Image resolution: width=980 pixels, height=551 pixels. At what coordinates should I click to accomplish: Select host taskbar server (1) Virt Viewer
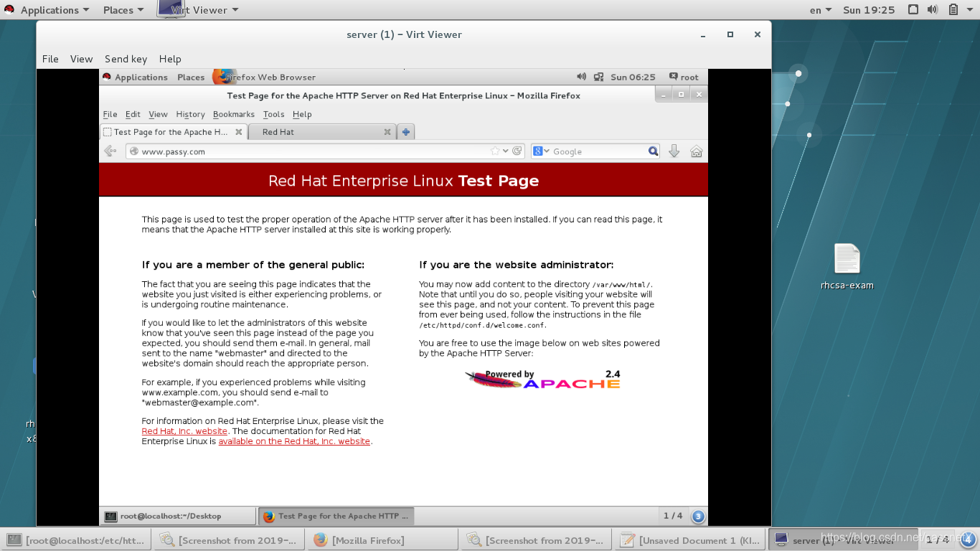pos(842,540)
